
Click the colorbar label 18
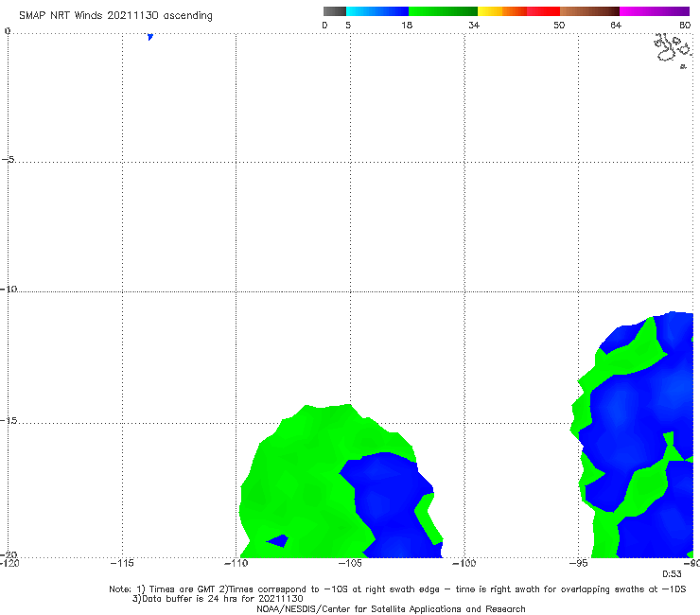point(407,25)
